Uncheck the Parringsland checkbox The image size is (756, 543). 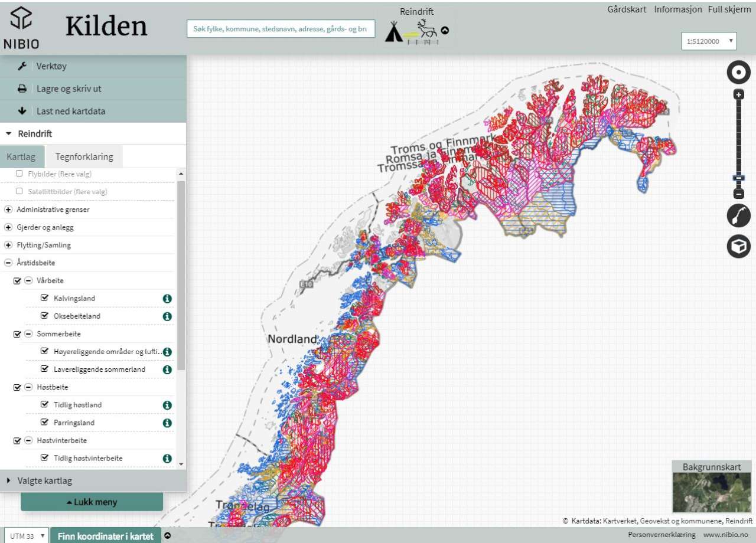tap(44, 422)
